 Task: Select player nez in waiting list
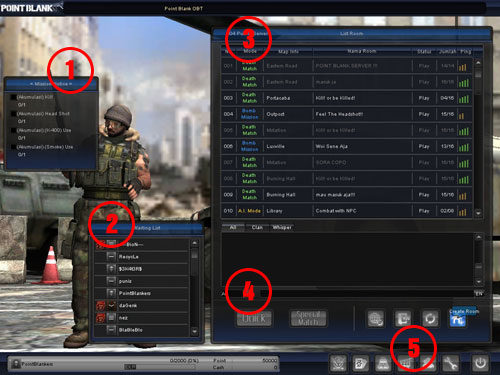142,318
